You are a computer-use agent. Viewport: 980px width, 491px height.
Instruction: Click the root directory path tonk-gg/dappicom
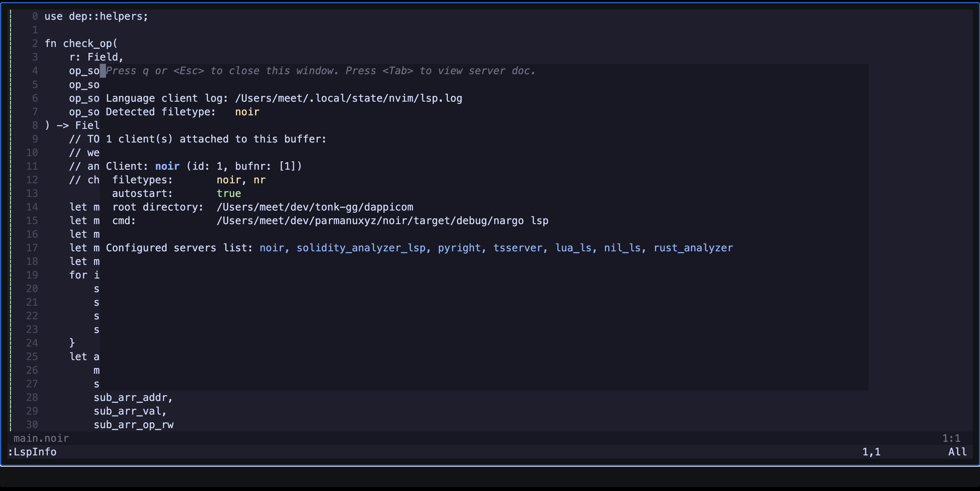point(315,207)
